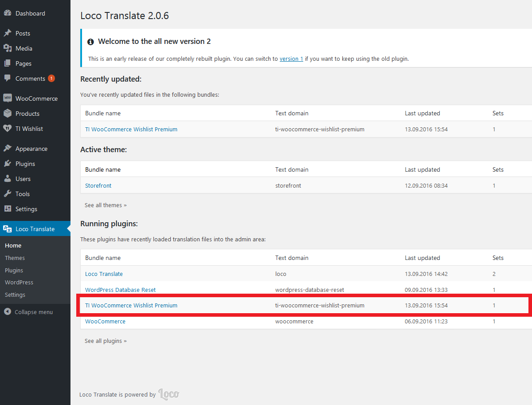Click the Appearance paintbrush icon

8,149
